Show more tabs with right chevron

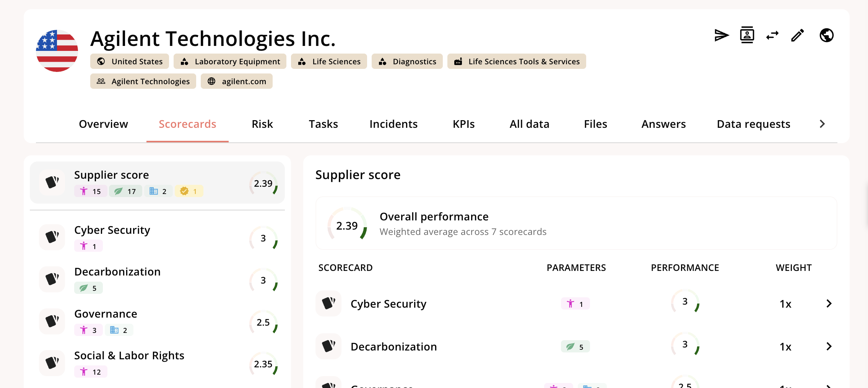click(822, 124)
